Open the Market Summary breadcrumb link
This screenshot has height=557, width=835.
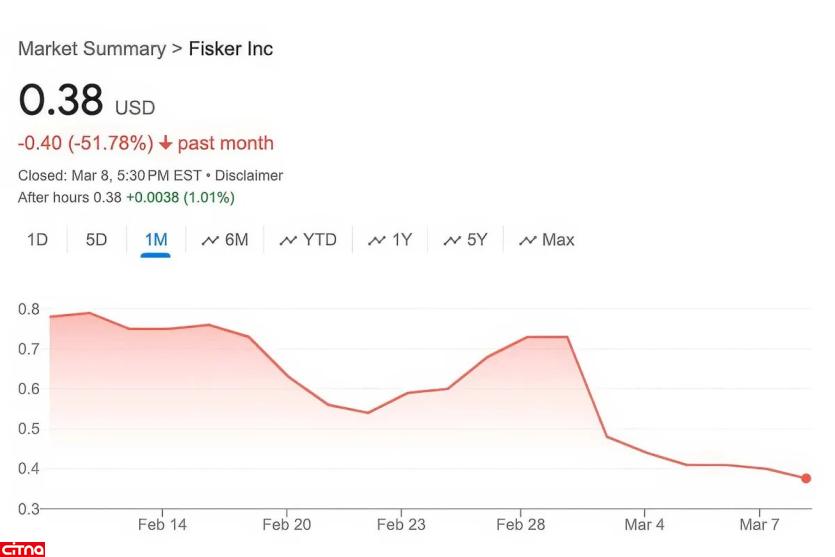[x=92, y=49]
